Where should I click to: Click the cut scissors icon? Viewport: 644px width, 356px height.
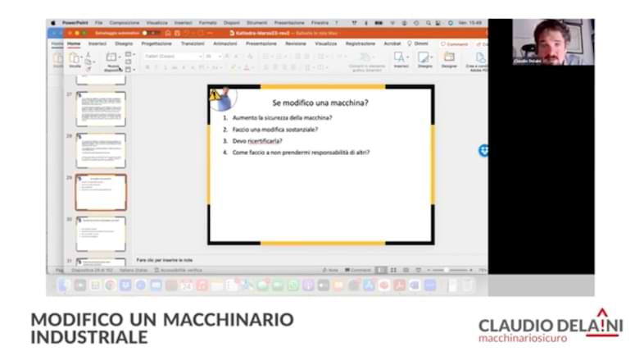[x=88, y=55]
